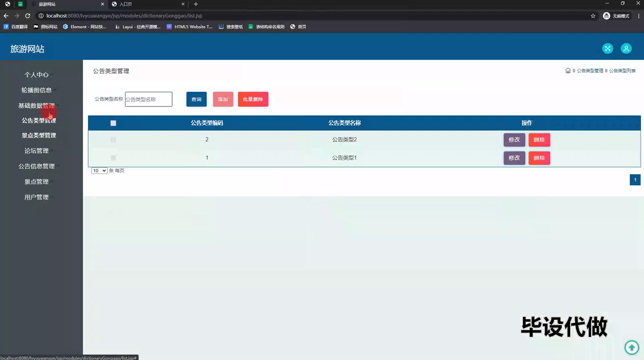
Task: Close the 入口页 browser tab
Action: [x=183, y=4]
